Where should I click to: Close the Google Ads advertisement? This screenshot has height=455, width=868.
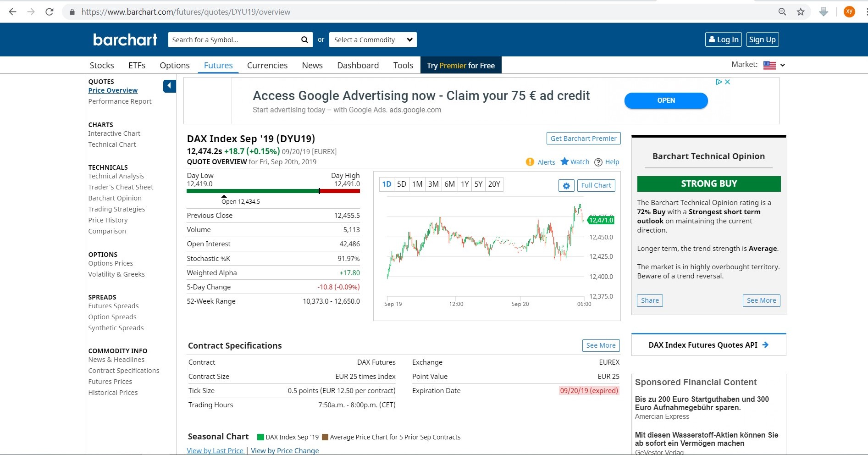point(727,82)
